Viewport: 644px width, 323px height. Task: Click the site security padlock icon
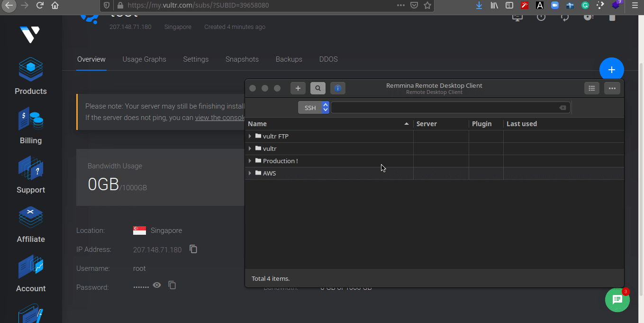[x=120, y=6]
